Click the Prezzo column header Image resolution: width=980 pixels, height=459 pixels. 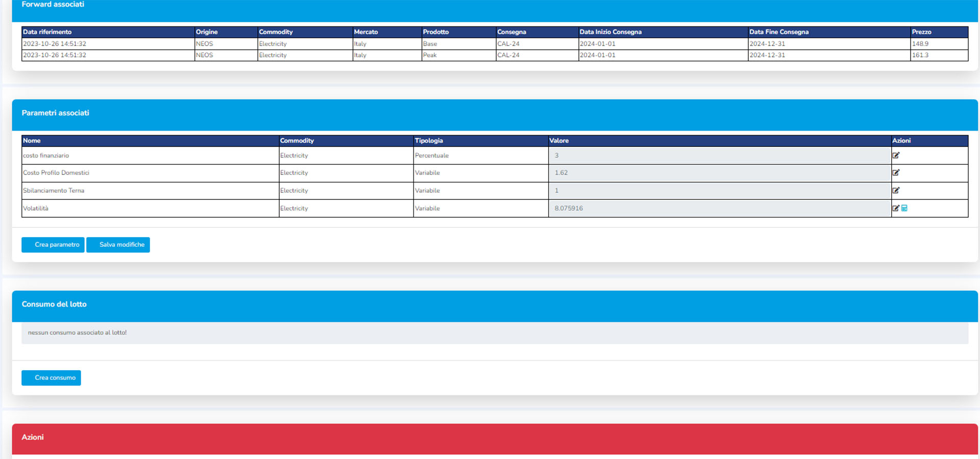pos(921,32)
